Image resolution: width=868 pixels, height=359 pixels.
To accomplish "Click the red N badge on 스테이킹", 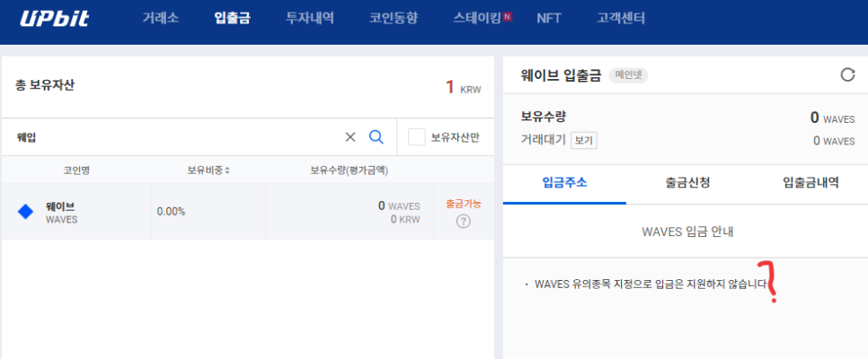I will (x=508, y=17).
